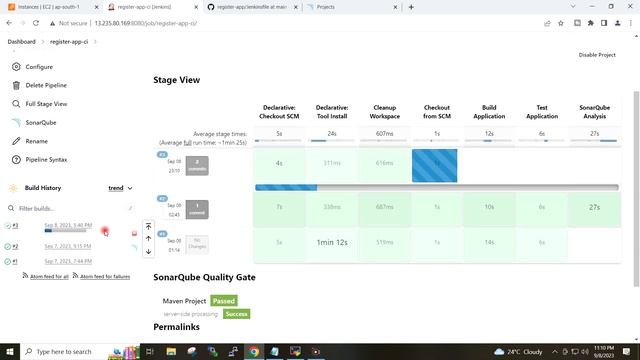
Task: Open the Windows Start menu
Action: pos(10,351)
